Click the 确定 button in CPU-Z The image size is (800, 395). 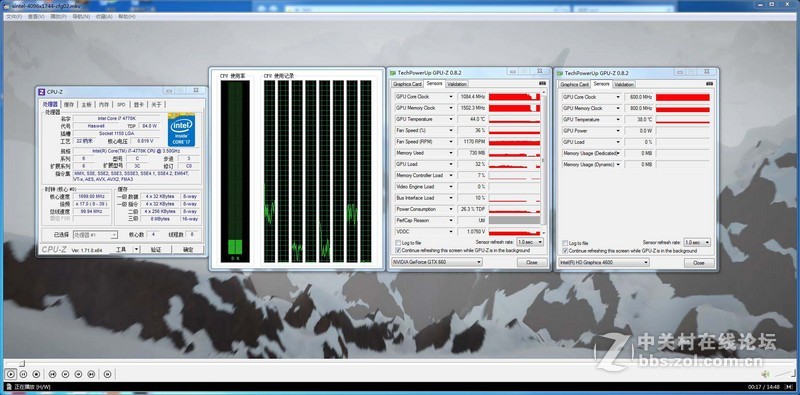[x=188, y=250]
